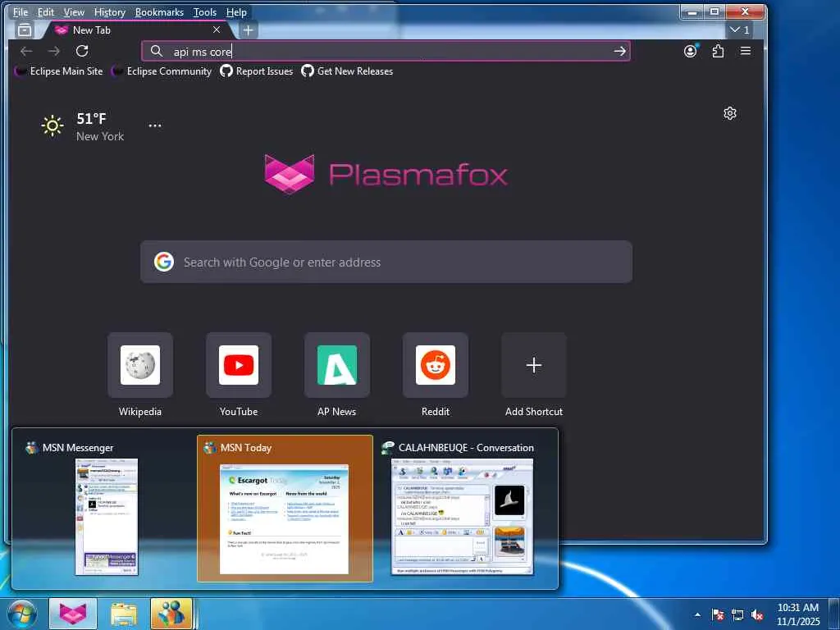Select MSN Today window thumbnail
Image resolution: width=840 pixels, height=630 pixels.
(285, 509)
